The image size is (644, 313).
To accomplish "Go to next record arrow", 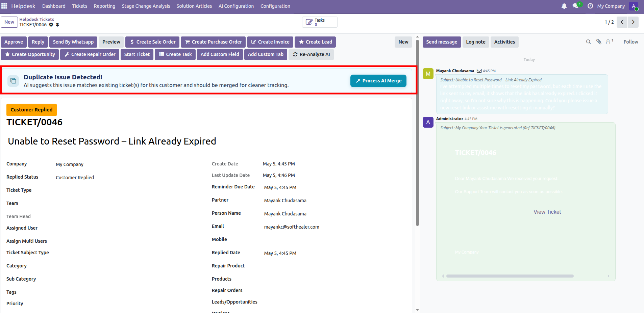I will click(633, 22).
